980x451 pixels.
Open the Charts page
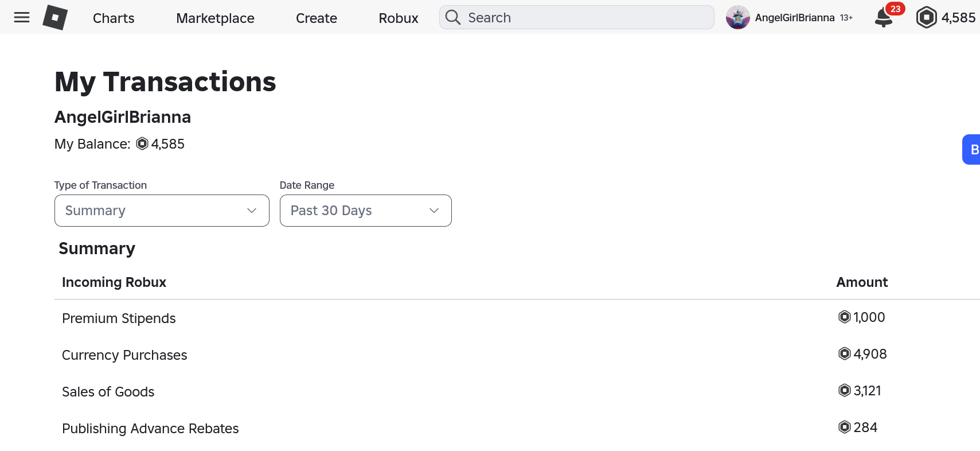pyautogui.click(x=114, y=18)
